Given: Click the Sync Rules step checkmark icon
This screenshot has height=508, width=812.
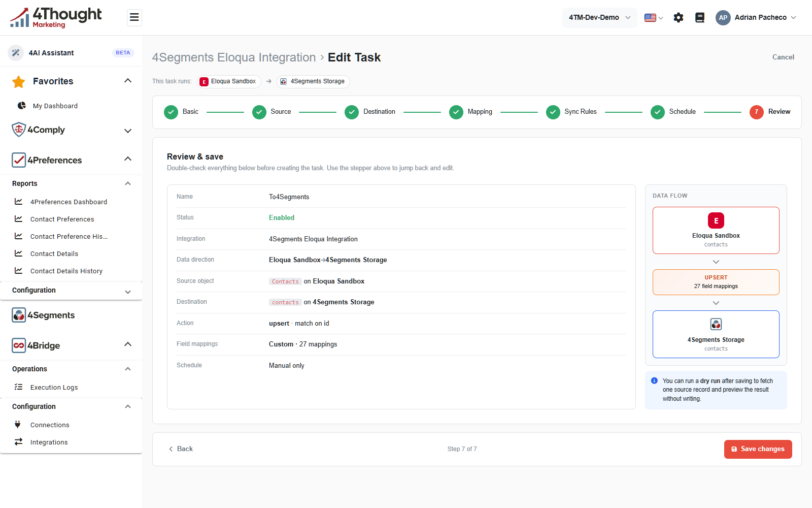Looking at the screenshot, I should point(553,112).
